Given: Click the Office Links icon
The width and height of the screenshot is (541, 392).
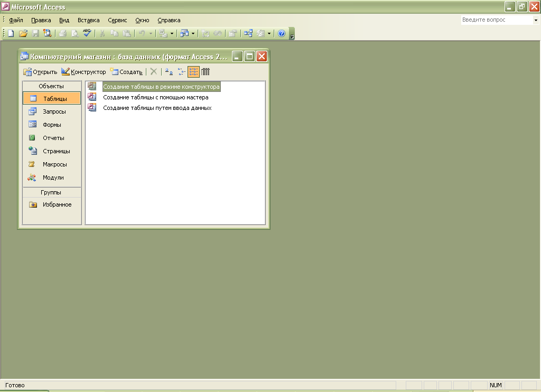Looking at the screenshot, I should pyautogui.click(x=163, y=33).
